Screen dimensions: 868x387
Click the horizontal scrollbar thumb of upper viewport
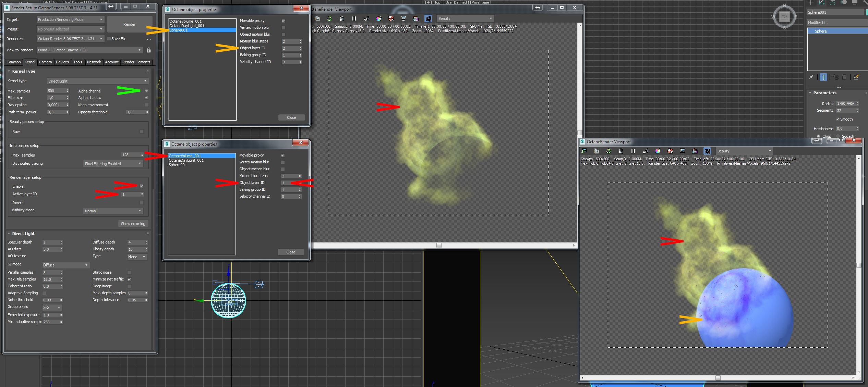click(x=439, y=245)
